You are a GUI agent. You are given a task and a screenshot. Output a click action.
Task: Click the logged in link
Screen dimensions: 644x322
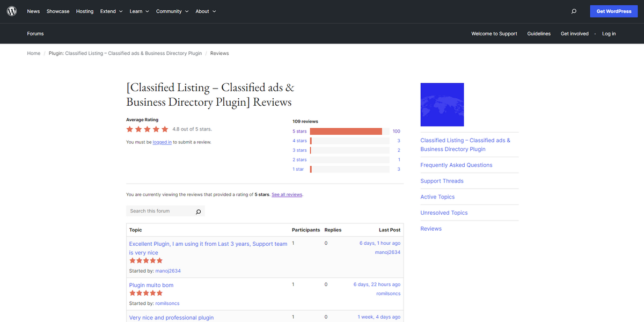[x=162, y=142]
